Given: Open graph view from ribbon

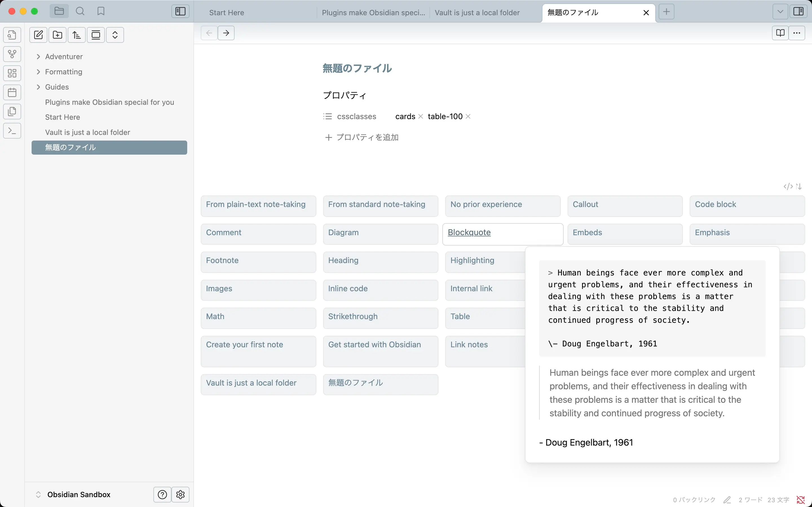Looking at the screenshot, I should (12, 54).
